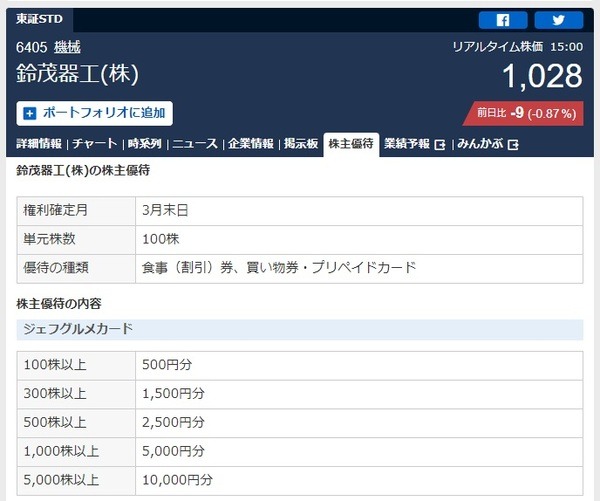
Task: Switch to the チャート tab
Action: click(x=95, y=144)
